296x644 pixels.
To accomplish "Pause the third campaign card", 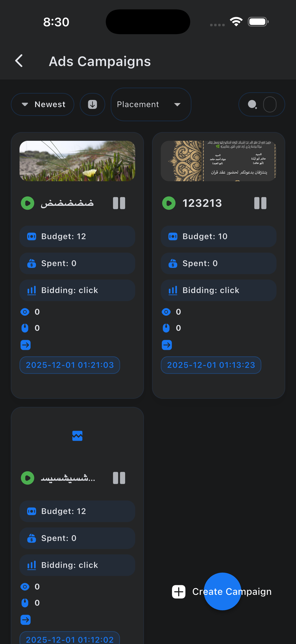I will pyautogui.click(x=119, y=478).
